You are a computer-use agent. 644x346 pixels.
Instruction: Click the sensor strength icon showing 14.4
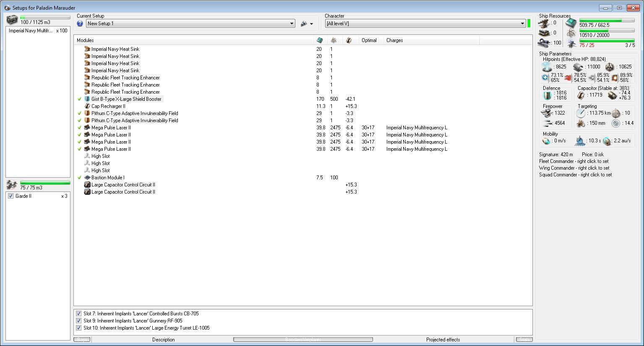click(x=615, y=123)
